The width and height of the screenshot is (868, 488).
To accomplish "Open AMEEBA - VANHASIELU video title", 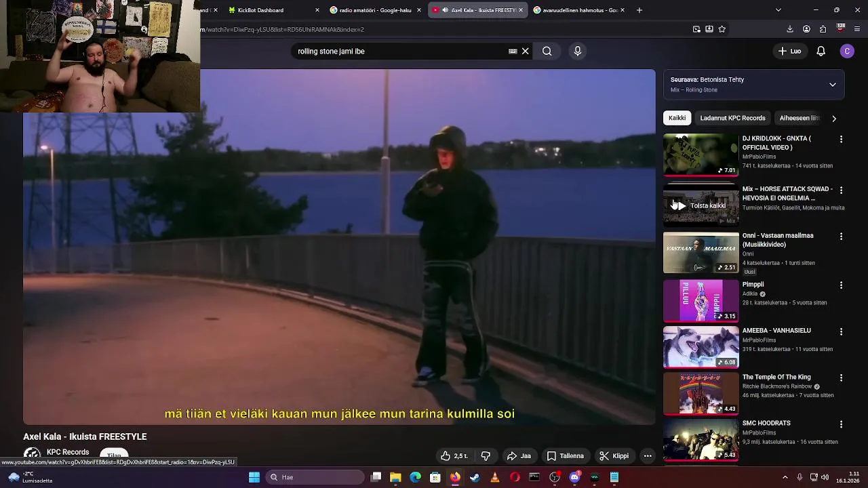I will [x=776, y=331].
